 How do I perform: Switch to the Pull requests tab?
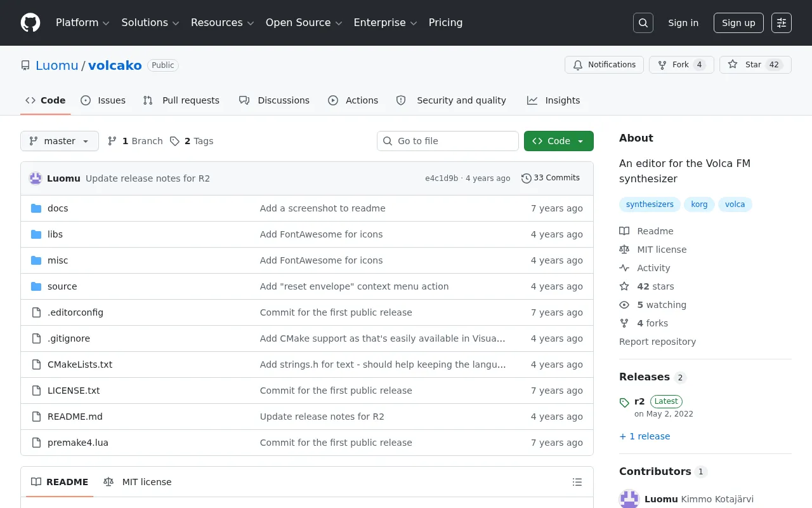(181, 100)
